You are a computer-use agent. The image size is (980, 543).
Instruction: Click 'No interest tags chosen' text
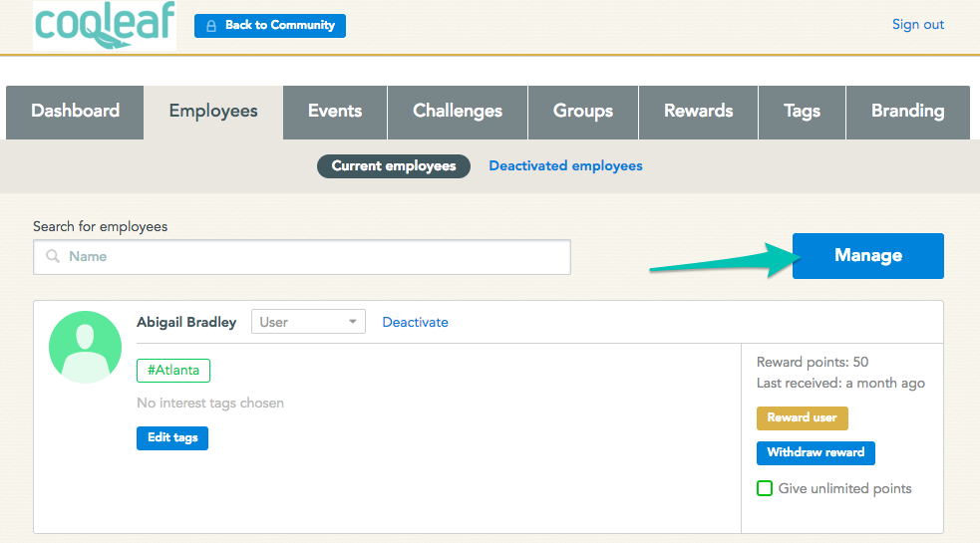pyautogui.click(x=210, y=404)
